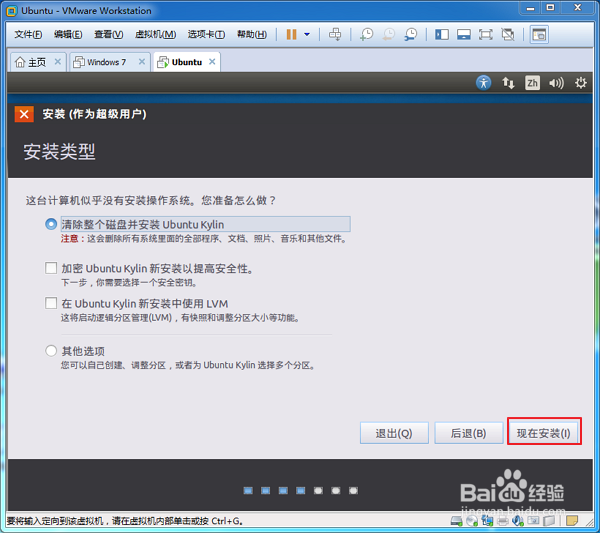Show the console view icon
This screenshot has width=600, height=533.
[x=539, y=34]
